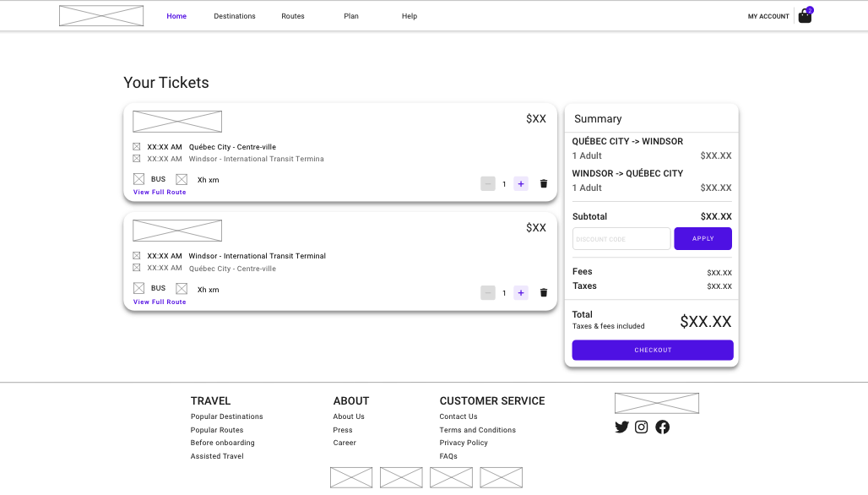868x495 pixels.
Task: Click the site logo in header
Action: (101, 16)
